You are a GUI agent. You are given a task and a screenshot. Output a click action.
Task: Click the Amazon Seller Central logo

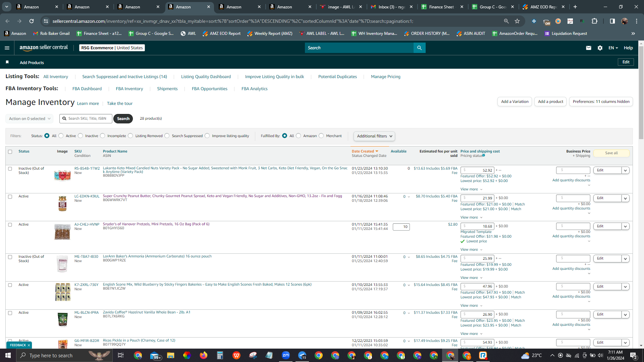[x=44, y=48]
